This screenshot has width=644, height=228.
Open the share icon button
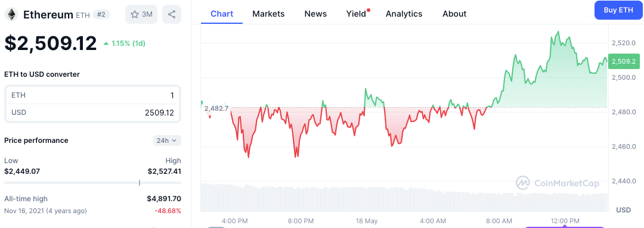[172, 14]
